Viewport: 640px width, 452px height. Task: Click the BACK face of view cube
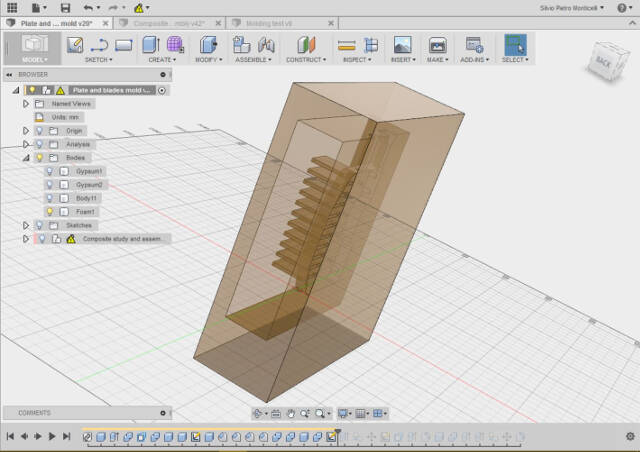(604, 62)
